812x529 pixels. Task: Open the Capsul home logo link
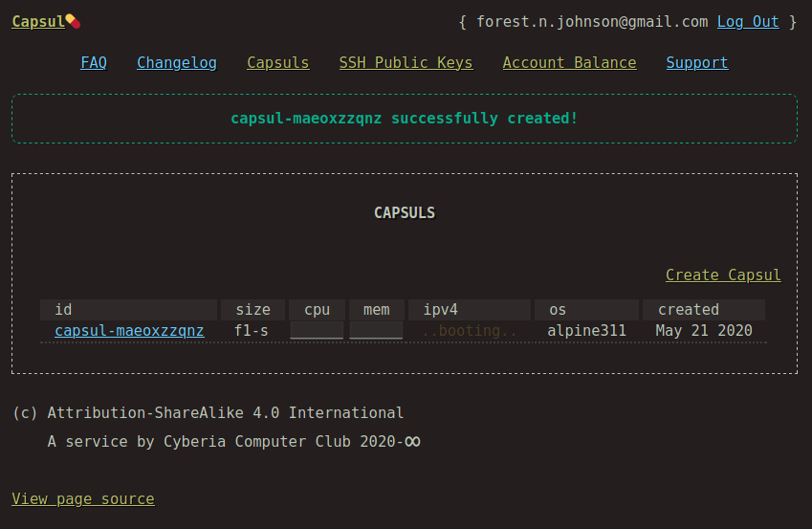tap(39, 22)
